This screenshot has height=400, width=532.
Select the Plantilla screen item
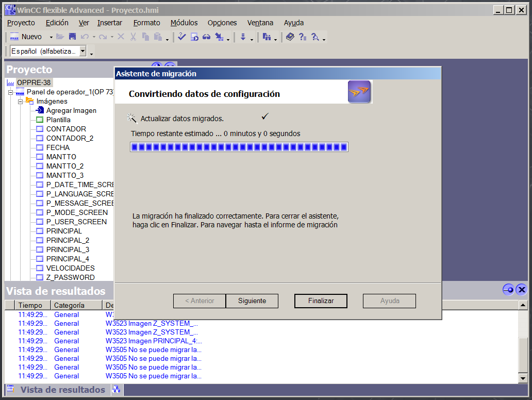[58, 120]
